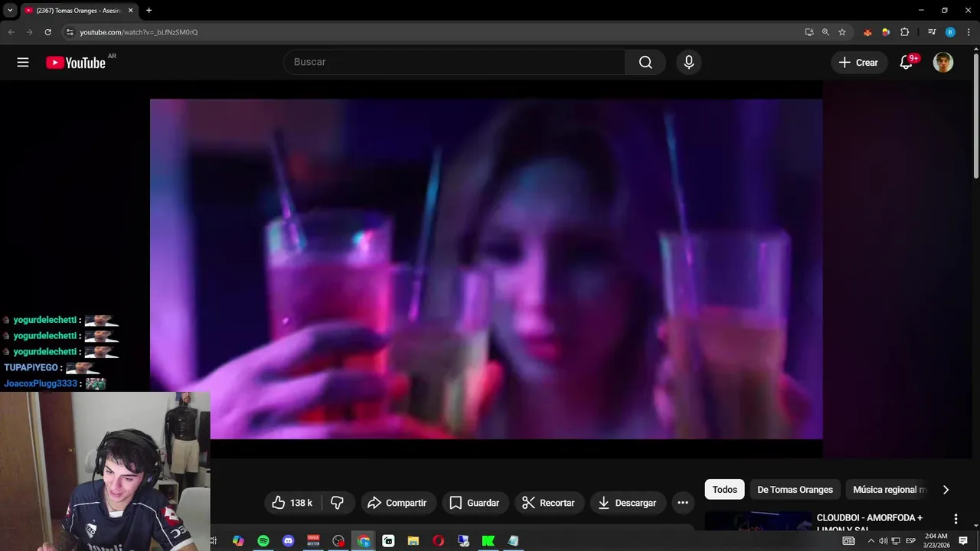The image size is (980, 551).
Task: Open the touch keyboard tray icon
Action: (x=848, y=541)
